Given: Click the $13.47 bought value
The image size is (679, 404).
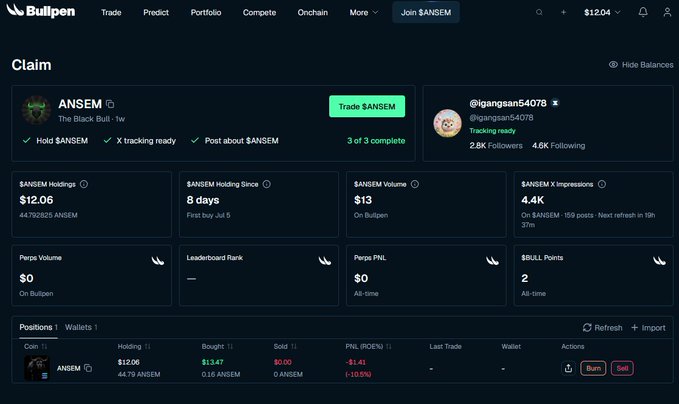Looking at the screenshot, I should tap(212, 362).
